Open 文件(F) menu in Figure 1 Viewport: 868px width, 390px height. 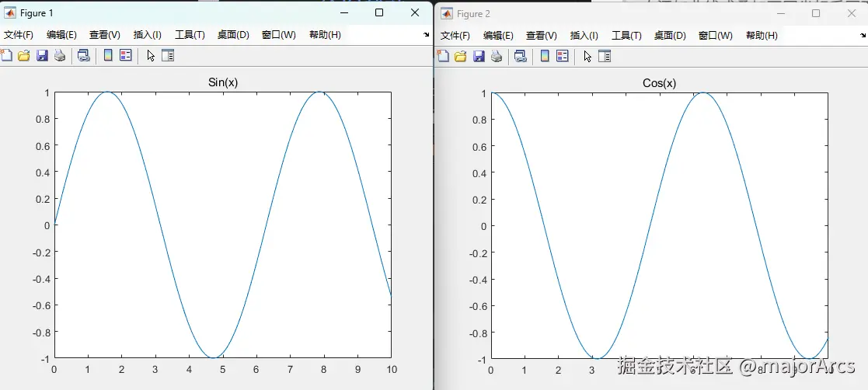click(19, 35)
